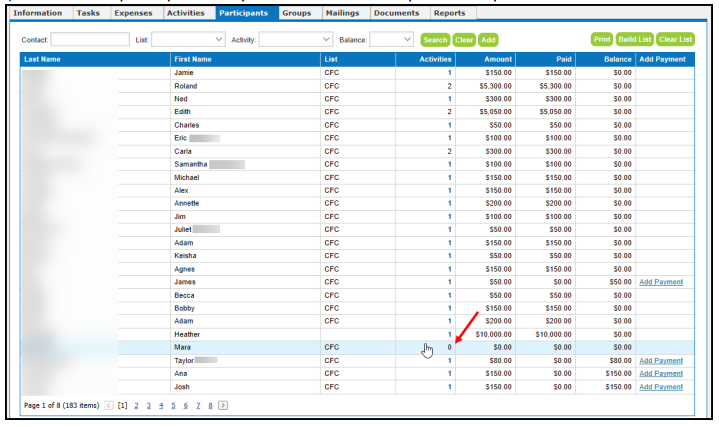Screen dimensions: 719x427
Task: Click first name Samantha
Action: pyautogui.click(x=191, y=164)
